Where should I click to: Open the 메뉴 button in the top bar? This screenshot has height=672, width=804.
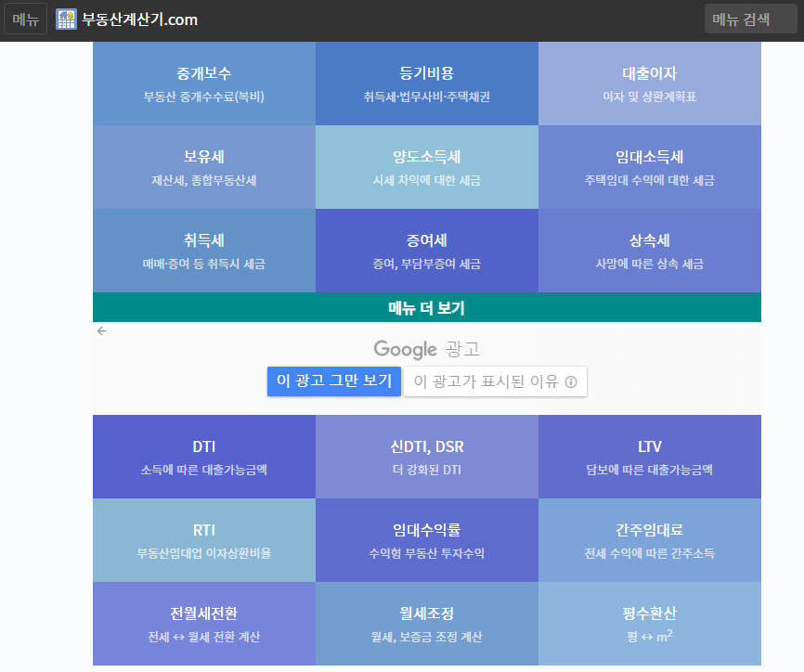(25, 19)
